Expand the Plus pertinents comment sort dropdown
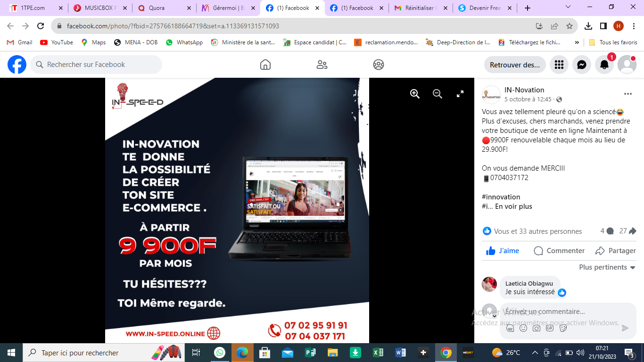The height and width of the screenshot is (362, 644). tap(607, 267)
